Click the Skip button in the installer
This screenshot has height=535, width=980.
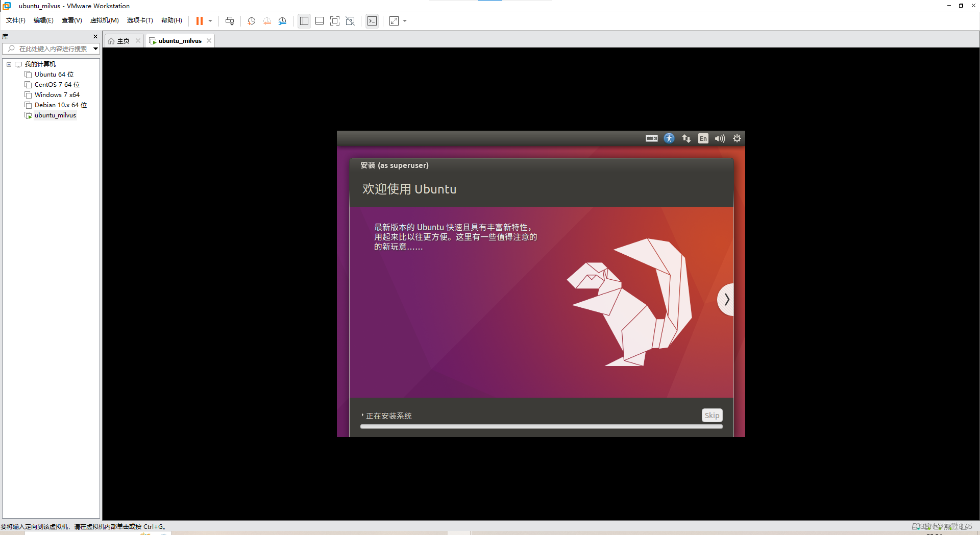click(712, 416)
